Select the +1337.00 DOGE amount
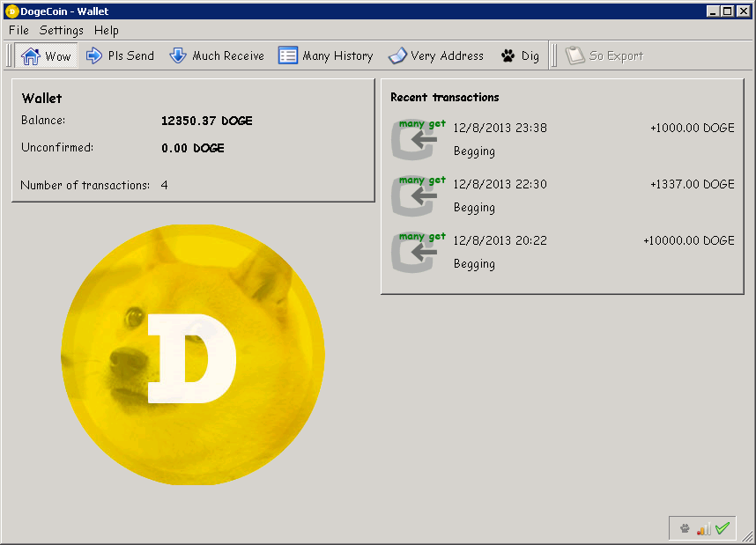The image size is (756, 545). click(693, 184)
